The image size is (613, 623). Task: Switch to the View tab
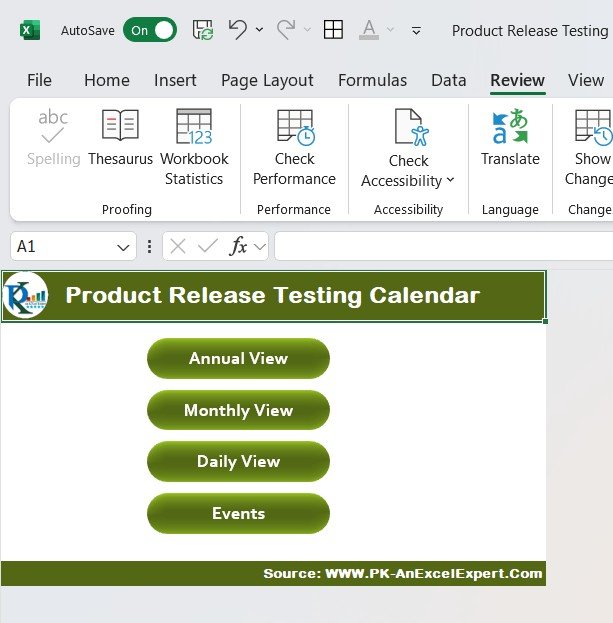click(586, 80)
